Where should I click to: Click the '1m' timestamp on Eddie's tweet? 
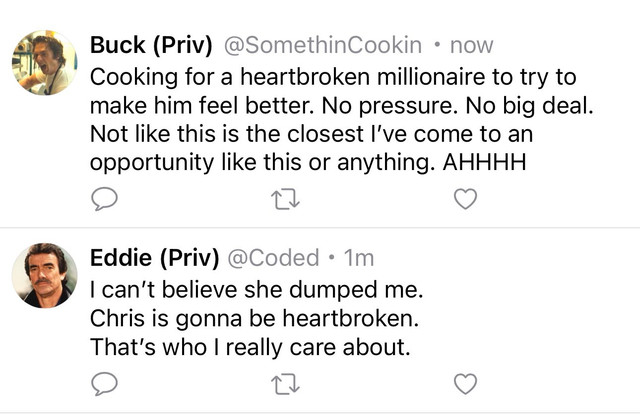[359, 258]
